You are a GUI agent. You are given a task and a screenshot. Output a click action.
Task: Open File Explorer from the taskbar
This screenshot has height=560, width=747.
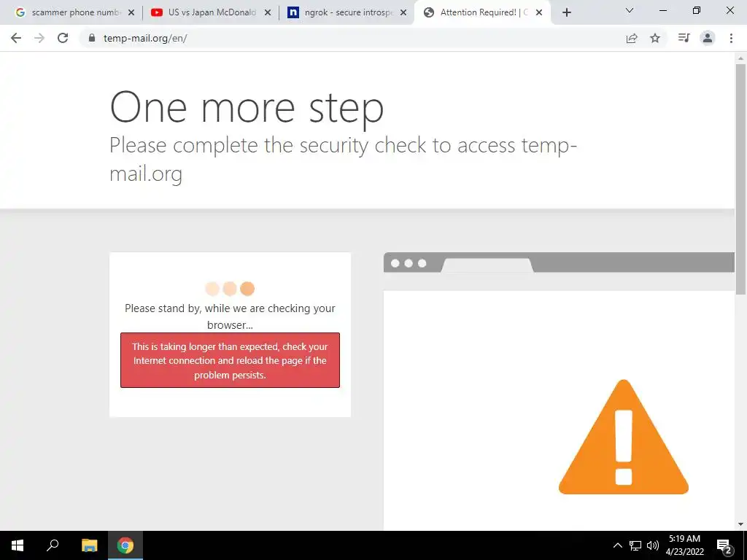pyautogui.click(x=89, y=545)
